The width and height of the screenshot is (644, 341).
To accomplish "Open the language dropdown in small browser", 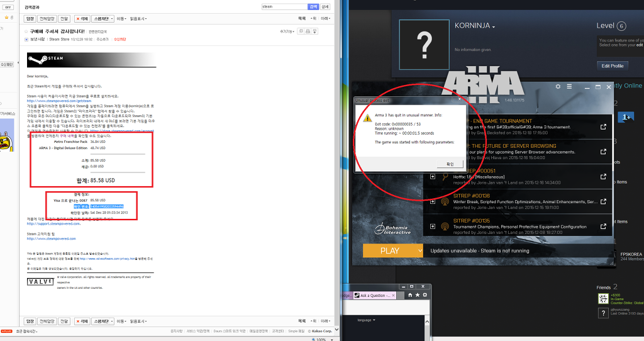I will pyautogui.click(x=366, y=320).
